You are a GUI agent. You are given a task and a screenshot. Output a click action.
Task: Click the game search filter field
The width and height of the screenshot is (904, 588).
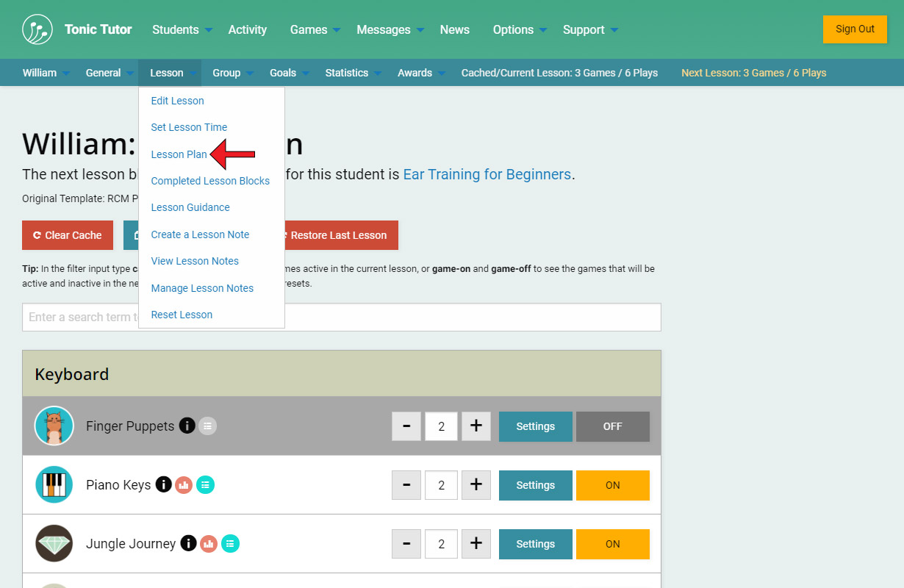click(x=470, y=318)
